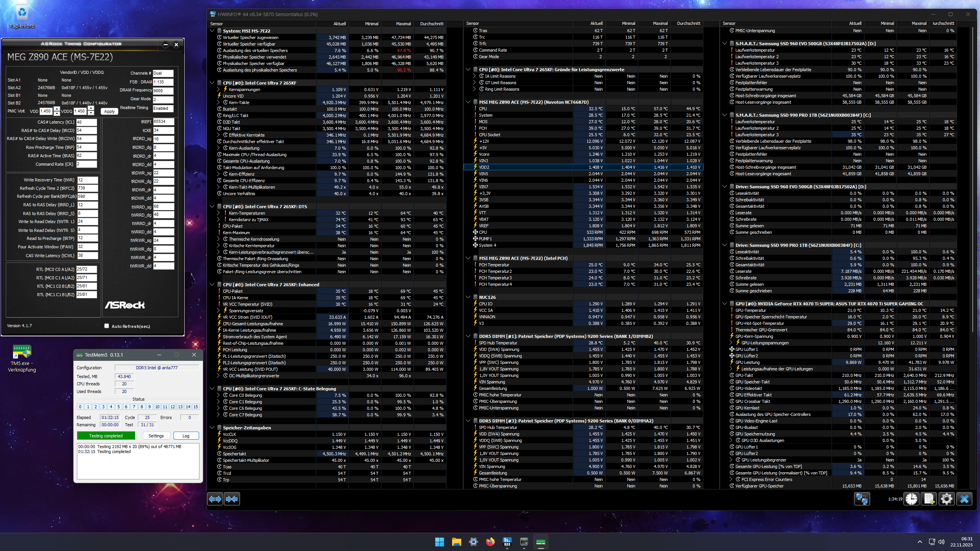Click the HWiNFO remote network monitoring icon

(x=862, y=499)
